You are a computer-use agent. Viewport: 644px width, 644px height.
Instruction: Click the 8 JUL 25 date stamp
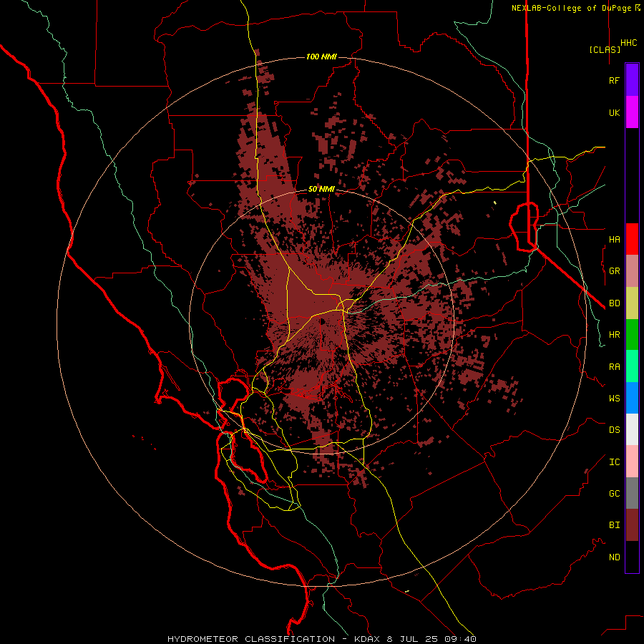pyautogui.click(x=412, y=639)
